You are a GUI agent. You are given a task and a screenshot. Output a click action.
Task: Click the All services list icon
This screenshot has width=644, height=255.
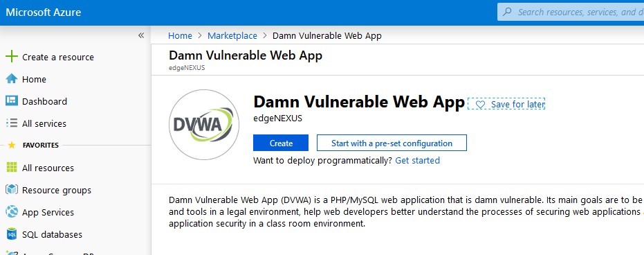(12, 123)
